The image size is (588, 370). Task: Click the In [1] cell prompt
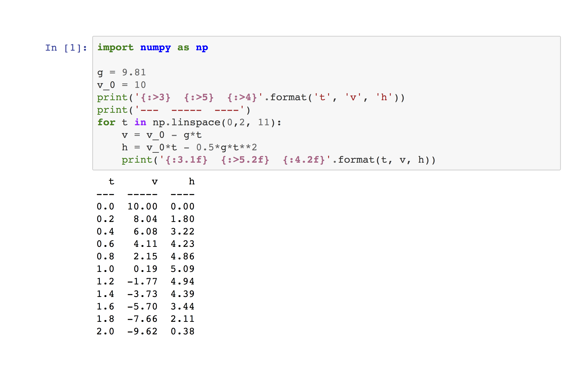tap(65, 48)
